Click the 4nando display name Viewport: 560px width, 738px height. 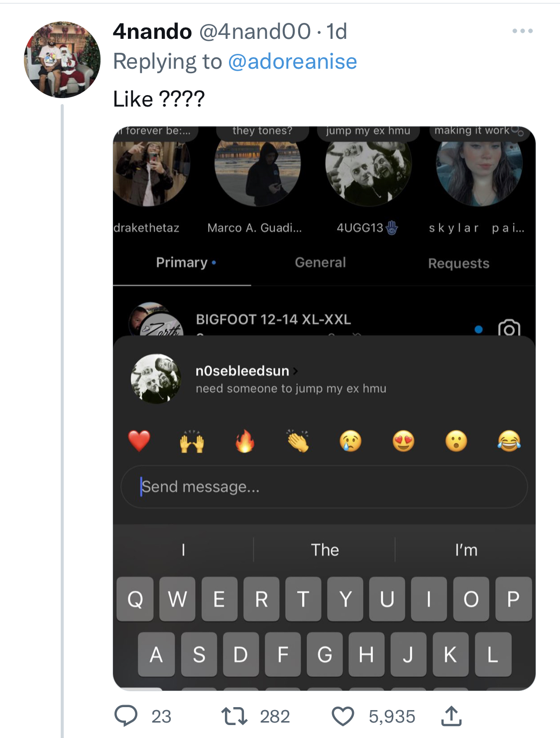(152, 31)
